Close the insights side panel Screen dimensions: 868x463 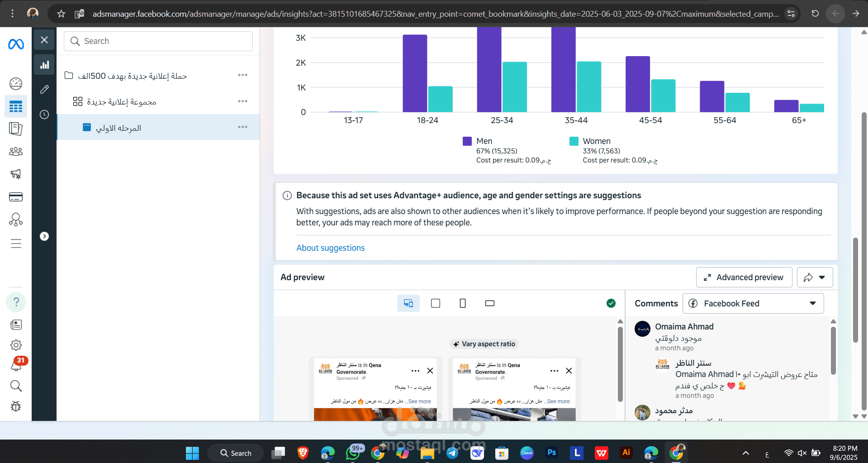[x=44, y=40]
